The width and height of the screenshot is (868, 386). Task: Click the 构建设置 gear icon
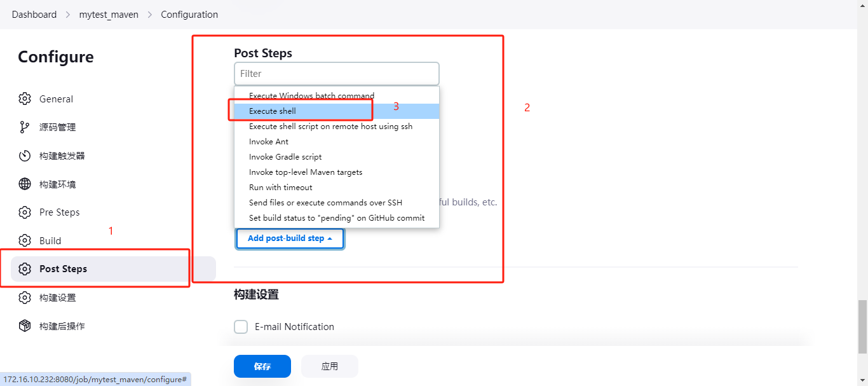(25, 298)
